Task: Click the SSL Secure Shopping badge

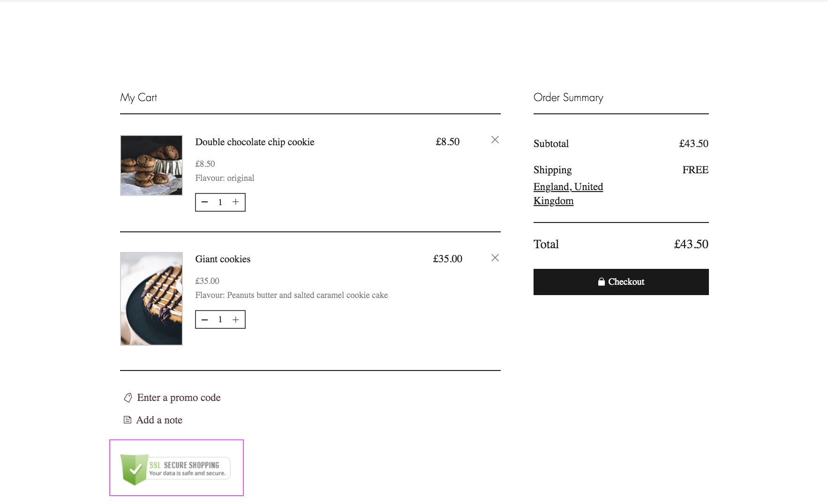Action: tap(175, 468)
